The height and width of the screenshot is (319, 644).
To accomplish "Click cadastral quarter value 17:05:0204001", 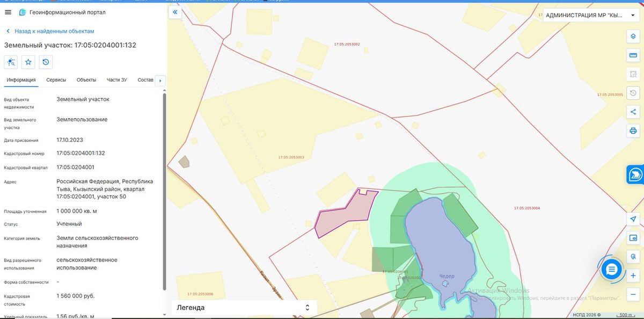I will coord(76,167).
